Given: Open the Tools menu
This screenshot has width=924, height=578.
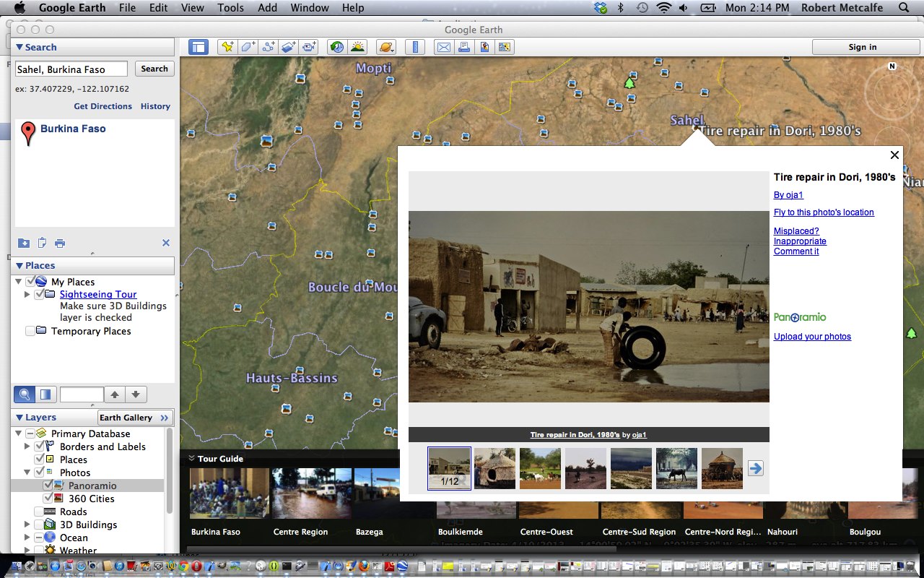Looking at the screenshot, I should (230, 8).
